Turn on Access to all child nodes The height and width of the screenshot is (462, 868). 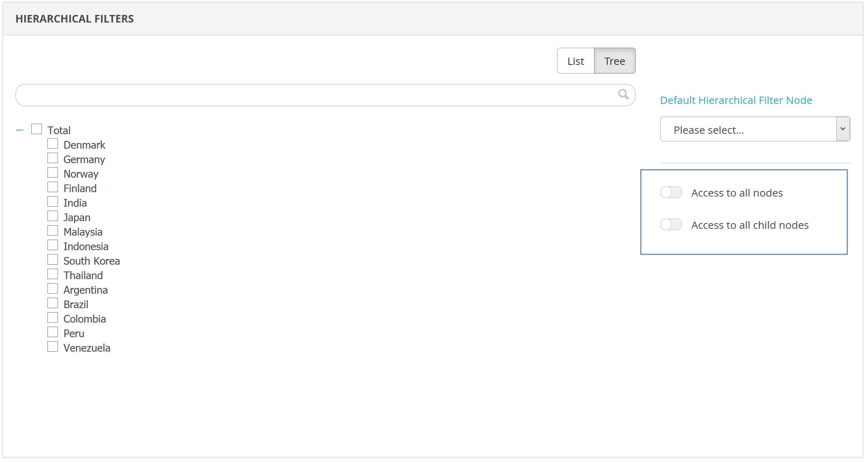click(671, 225)
